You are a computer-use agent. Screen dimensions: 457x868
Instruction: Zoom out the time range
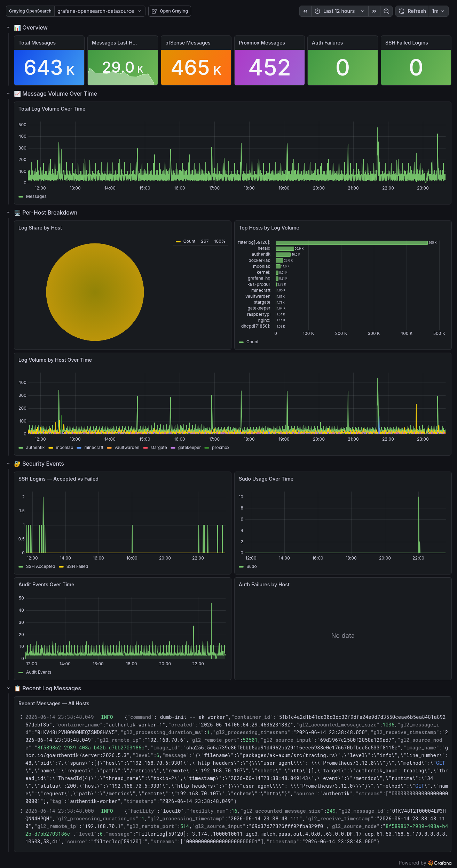pos(386,11)
